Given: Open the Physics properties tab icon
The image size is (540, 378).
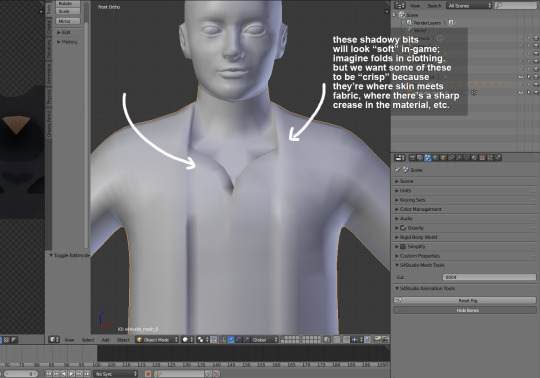Looking at the screenshot, I should (498, 158).
